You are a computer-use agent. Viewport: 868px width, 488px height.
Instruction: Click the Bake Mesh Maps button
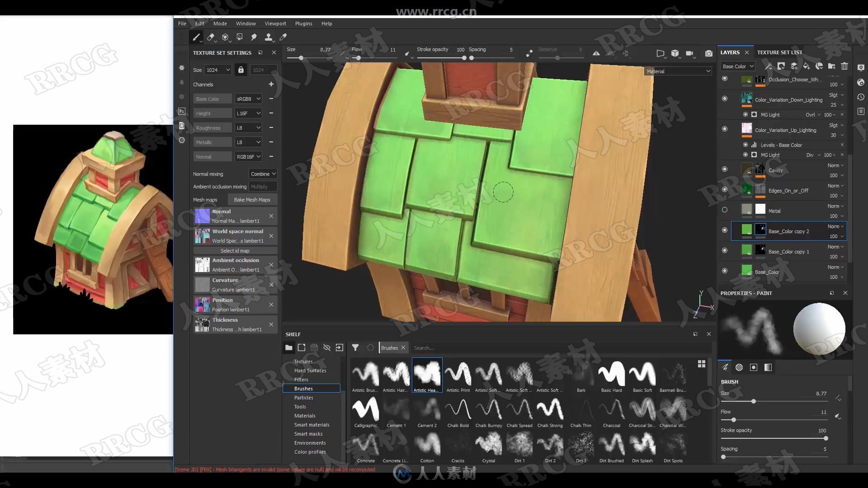click(x=250, y=200)
